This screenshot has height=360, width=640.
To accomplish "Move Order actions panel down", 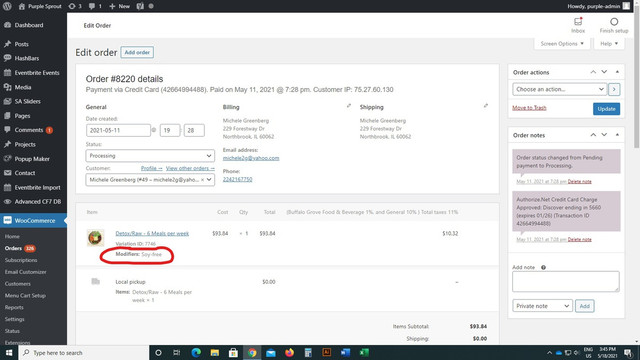I will [604, 72].
